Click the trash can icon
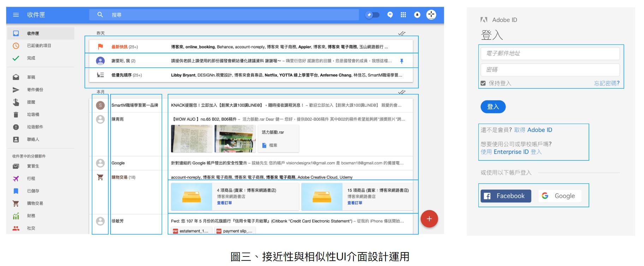Image resolution: width=644 pixels, height=266 pixels. pos(16,114)
